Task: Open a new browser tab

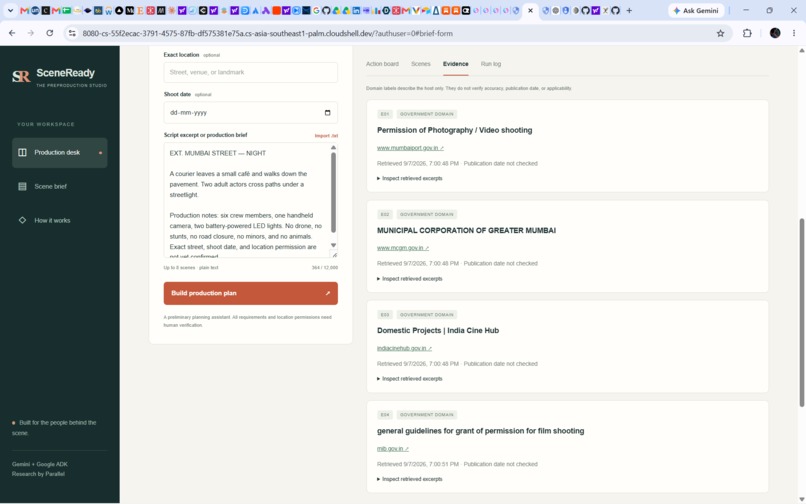Action: pyautogui.click(x=629, y=10)
